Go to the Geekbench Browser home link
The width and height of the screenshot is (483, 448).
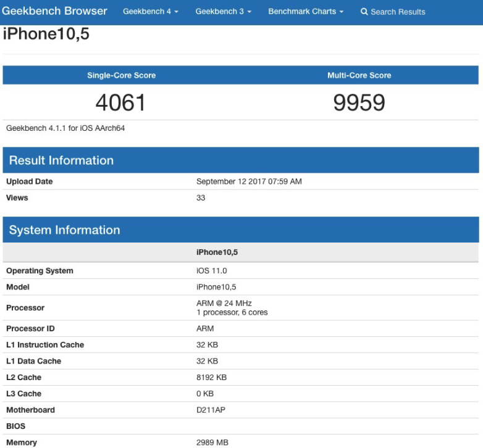[x=55, y=11]
